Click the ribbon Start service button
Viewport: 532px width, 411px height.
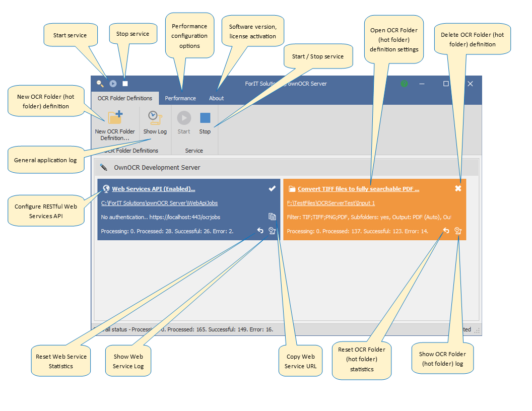(x=184, y=123)
